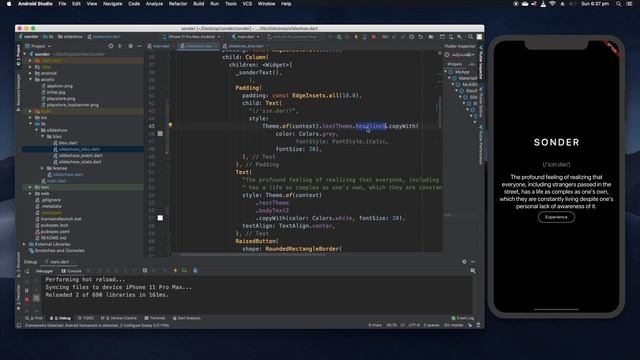
Task: Click the UTF-8 encoding in status bar
Action: (x=413, y=325)
